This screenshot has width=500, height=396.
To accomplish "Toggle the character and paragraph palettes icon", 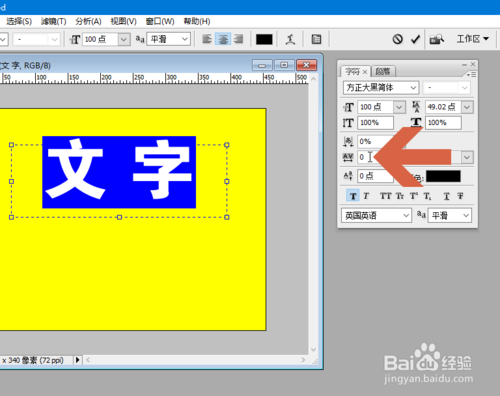I will pyautogui.click(x=316, y=39).
